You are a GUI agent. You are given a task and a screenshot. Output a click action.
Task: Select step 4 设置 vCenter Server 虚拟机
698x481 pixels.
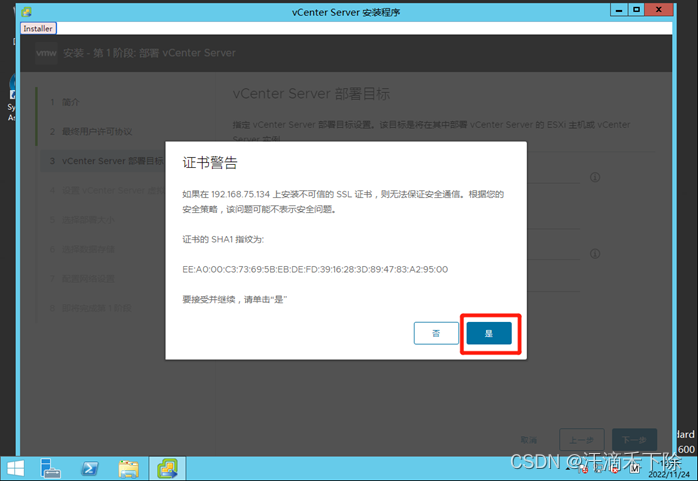click(x=106, y=190)
